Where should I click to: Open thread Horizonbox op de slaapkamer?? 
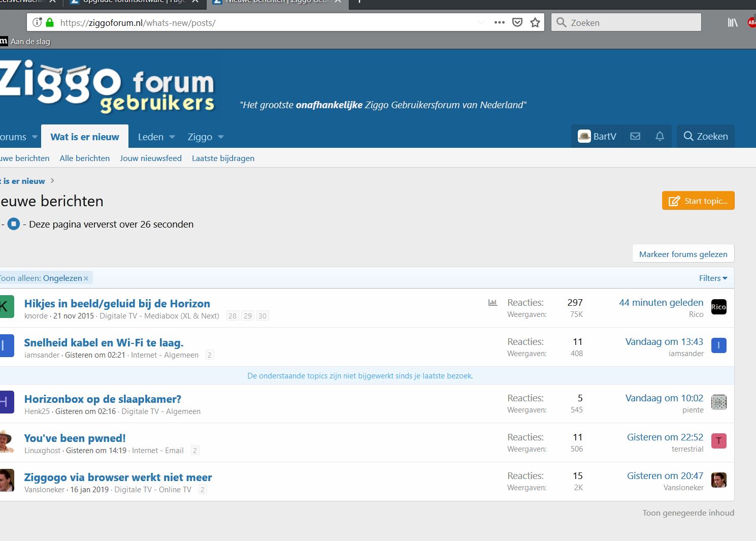(103, 399)
